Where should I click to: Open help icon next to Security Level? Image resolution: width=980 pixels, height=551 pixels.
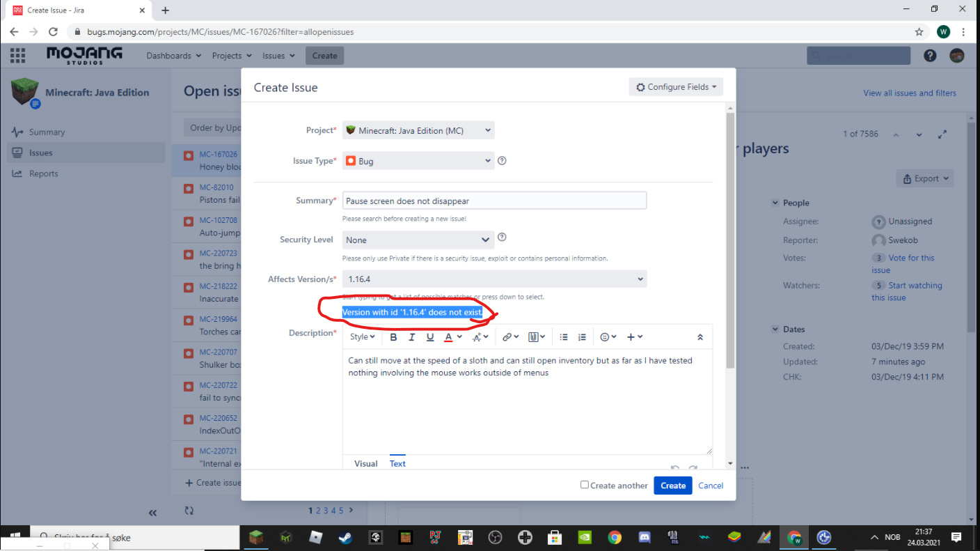(x=502, y=238)
